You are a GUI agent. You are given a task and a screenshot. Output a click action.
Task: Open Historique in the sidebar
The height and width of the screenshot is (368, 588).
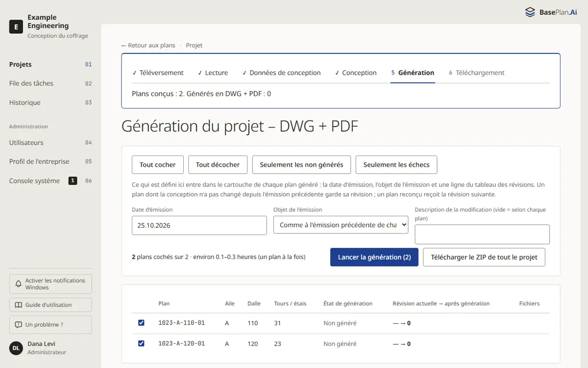50,103
